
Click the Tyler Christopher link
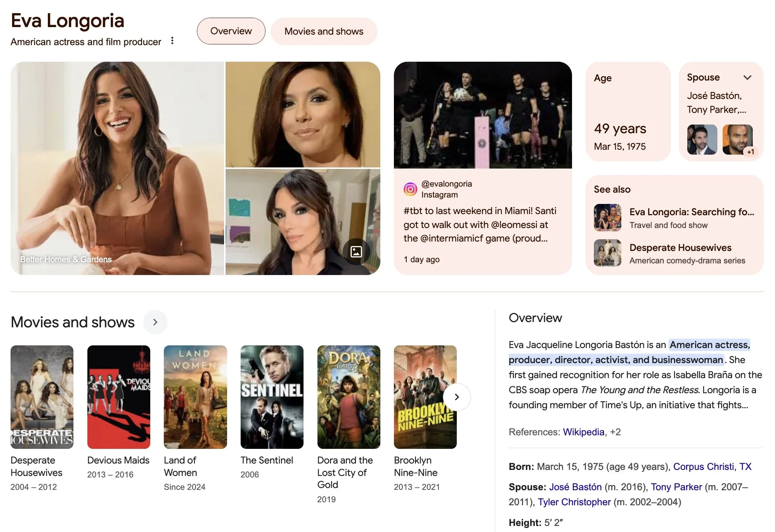tap(574, 502)
